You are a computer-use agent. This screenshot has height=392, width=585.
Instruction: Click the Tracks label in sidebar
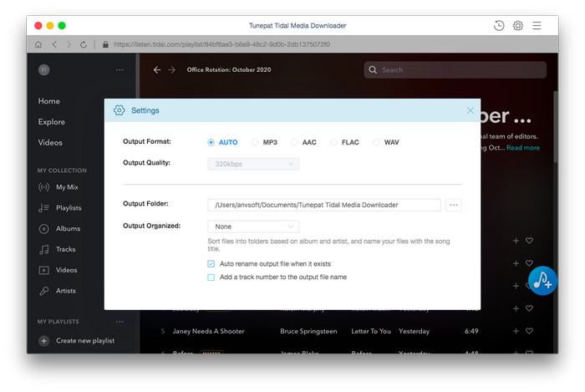(66, 250)
